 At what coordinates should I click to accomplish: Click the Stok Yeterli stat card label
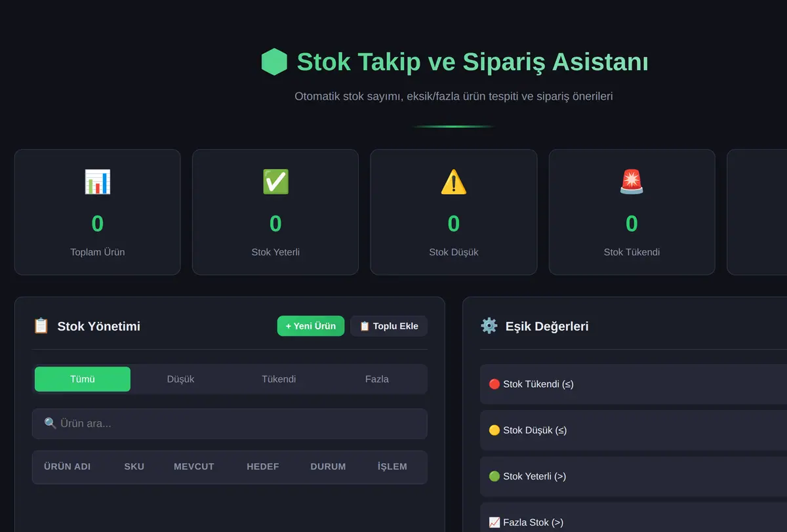(275, 252)
